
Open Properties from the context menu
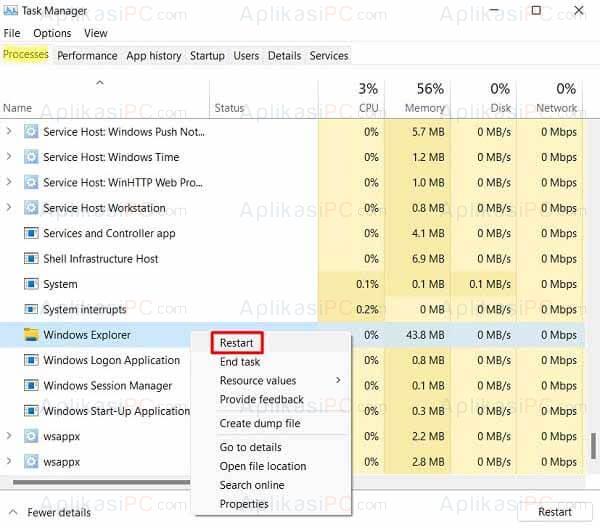pos(244,504)
